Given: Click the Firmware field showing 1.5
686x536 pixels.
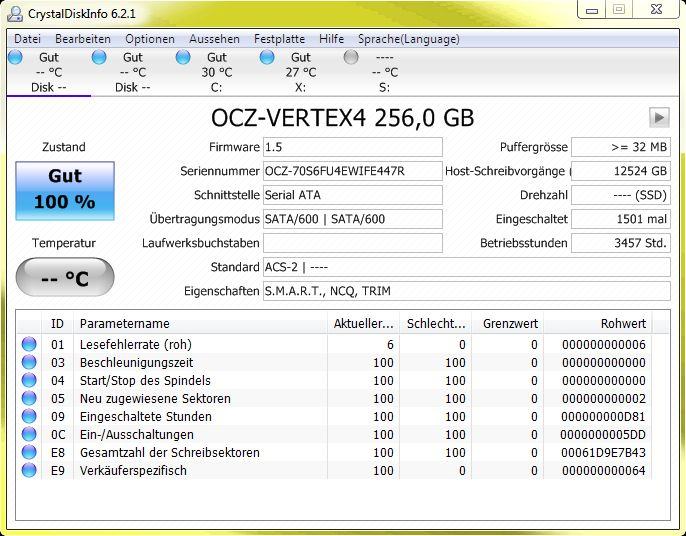Looking at the screenshot, I should (x=353, y=147).
